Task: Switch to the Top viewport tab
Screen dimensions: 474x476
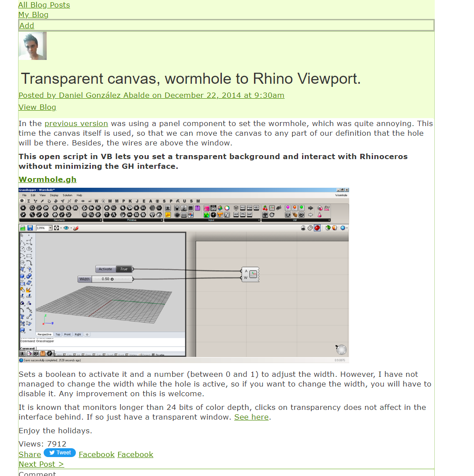Action: [x=58, y=335]
